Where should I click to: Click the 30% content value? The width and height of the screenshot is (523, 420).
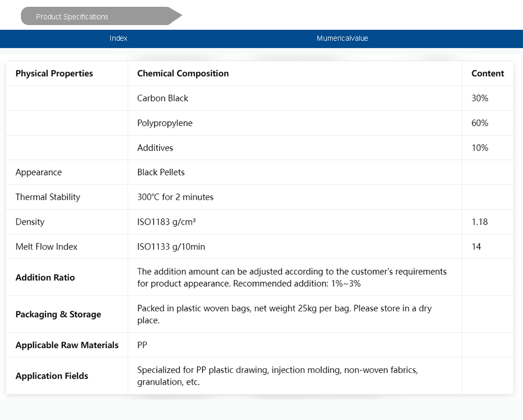click(x=480, y=98)
